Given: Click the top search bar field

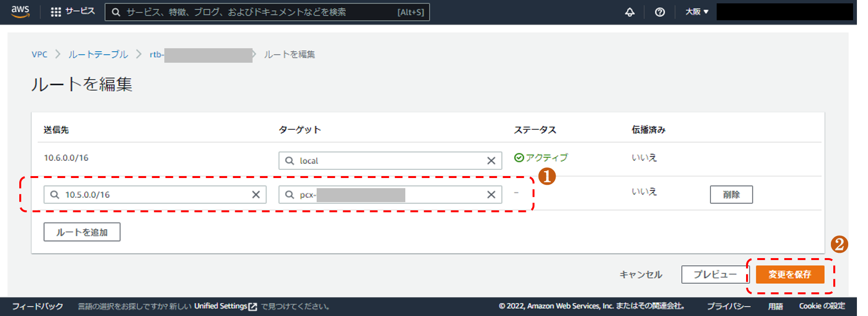Looking at the screenshot, I should tap(260, 12).
